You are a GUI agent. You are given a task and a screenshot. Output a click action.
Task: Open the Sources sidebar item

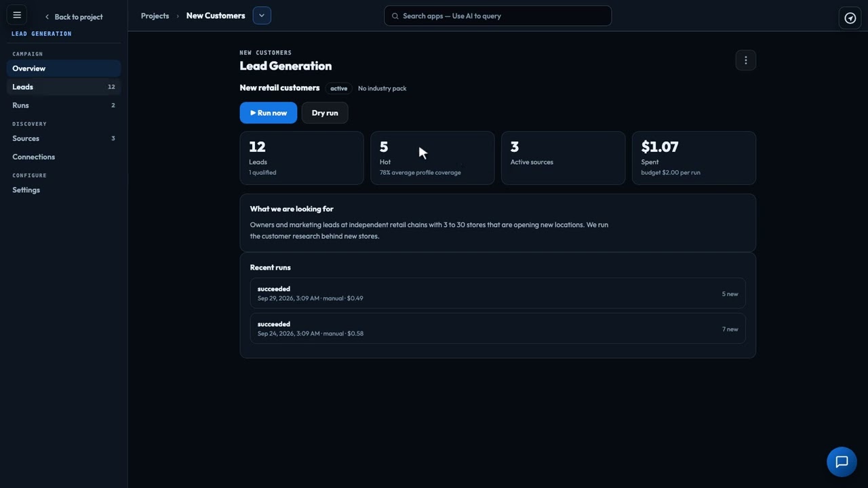click(x=64, y=138)
